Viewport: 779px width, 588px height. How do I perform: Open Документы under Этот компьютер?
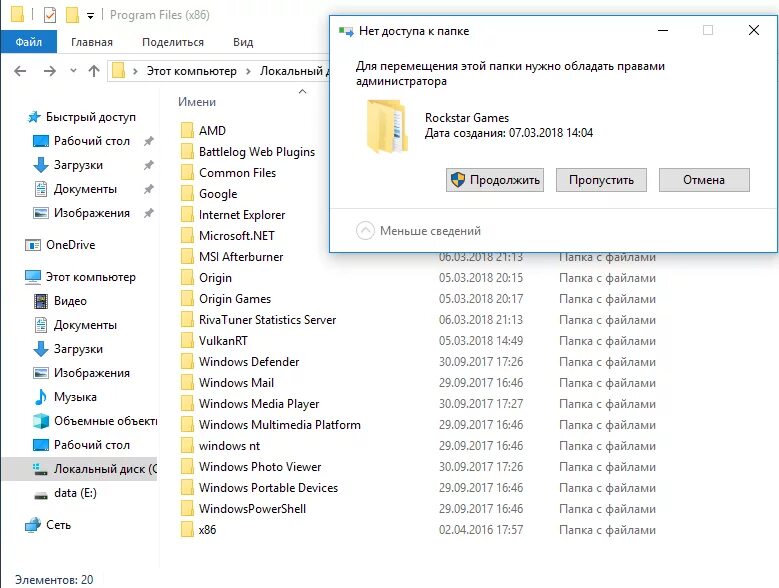pos(85,325)
